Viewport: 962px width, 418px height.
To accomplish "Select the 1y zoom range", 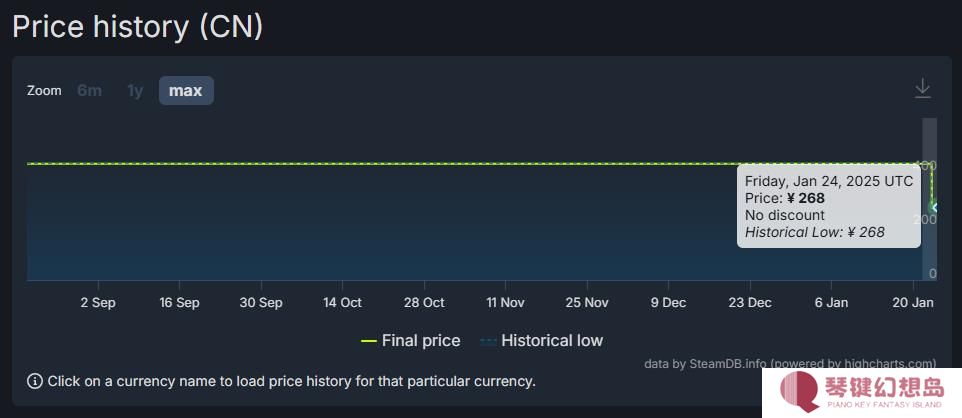I will 135,91.
